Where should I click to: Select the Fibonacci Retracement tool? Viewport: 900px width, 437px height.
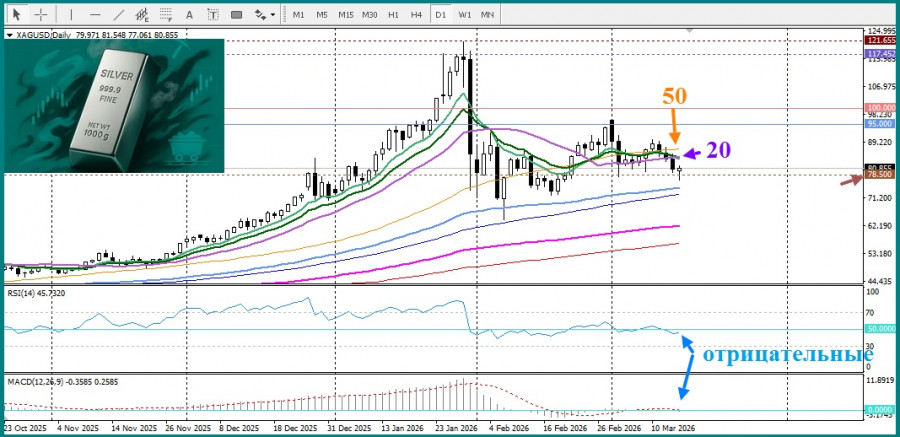click(x=166, y=14)
